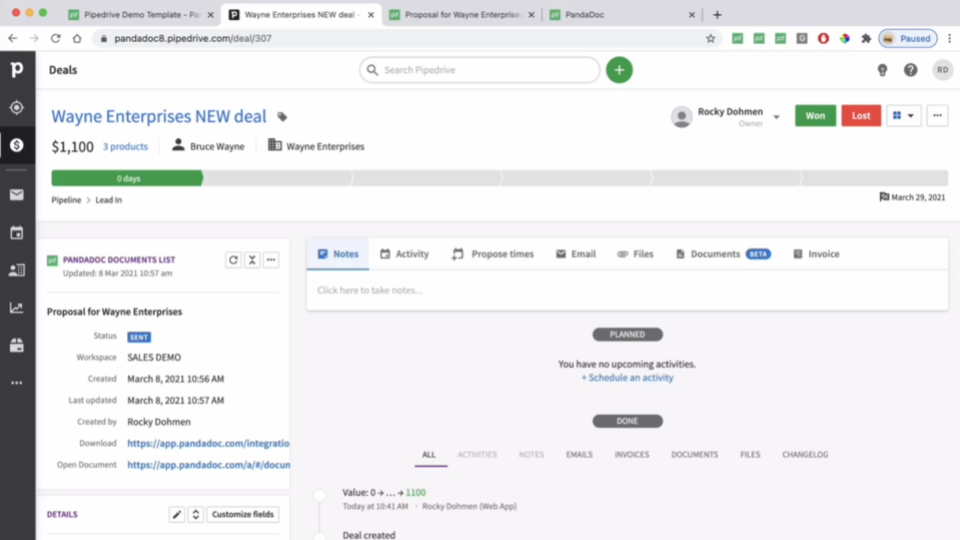Switch to the Notes tab
960x540 pixels.
tap(338, 253)
